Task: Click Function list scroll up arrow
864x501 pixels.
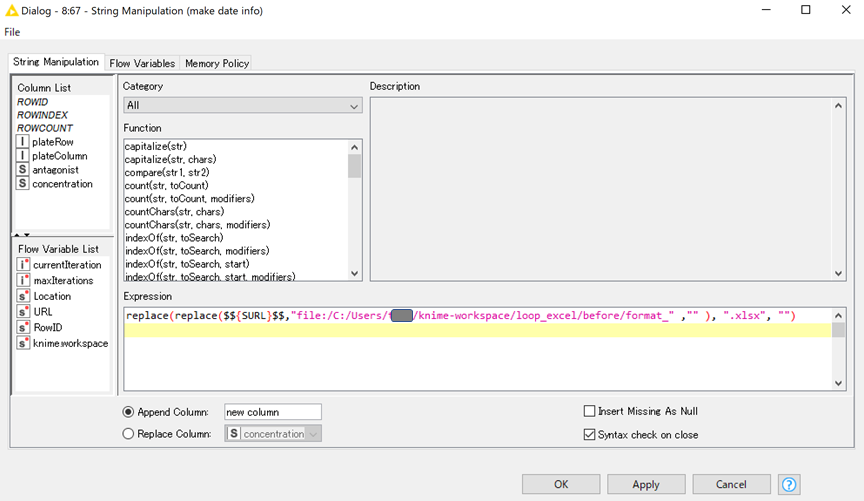Action: pos(354,147)
